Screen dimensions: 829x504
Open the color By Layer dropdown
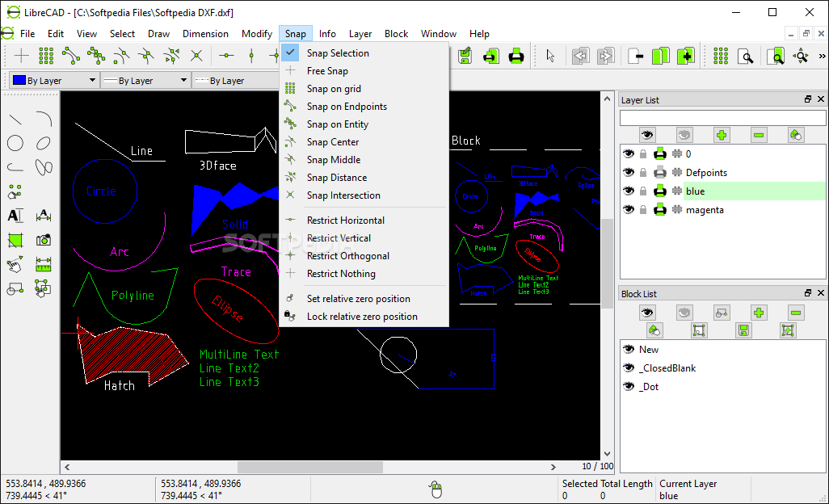coord(54,80)
